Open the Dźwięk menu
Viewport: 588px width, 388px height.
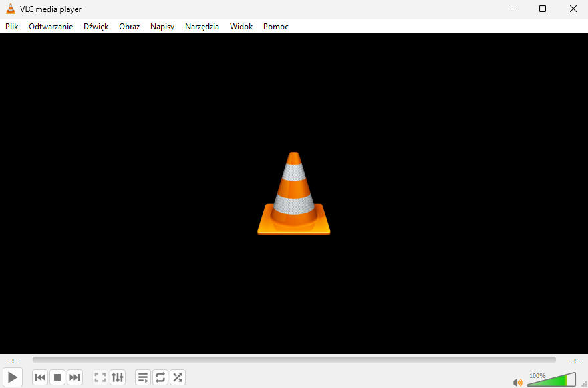[96, 26]
